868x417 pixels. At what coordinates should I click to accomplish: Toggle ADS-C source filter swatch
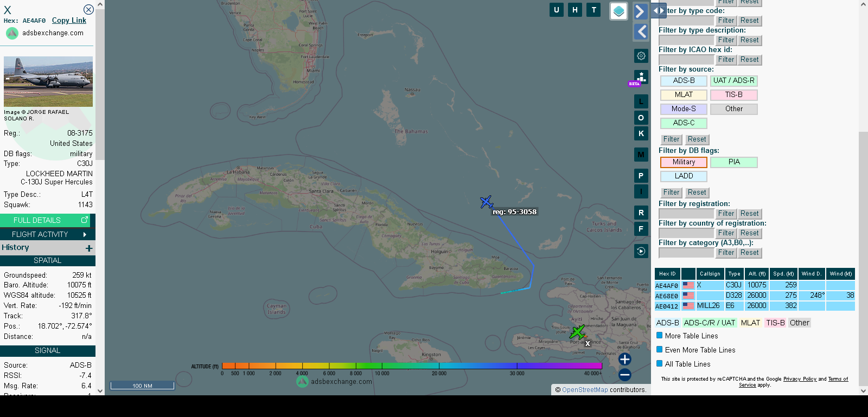click(684, 123)
